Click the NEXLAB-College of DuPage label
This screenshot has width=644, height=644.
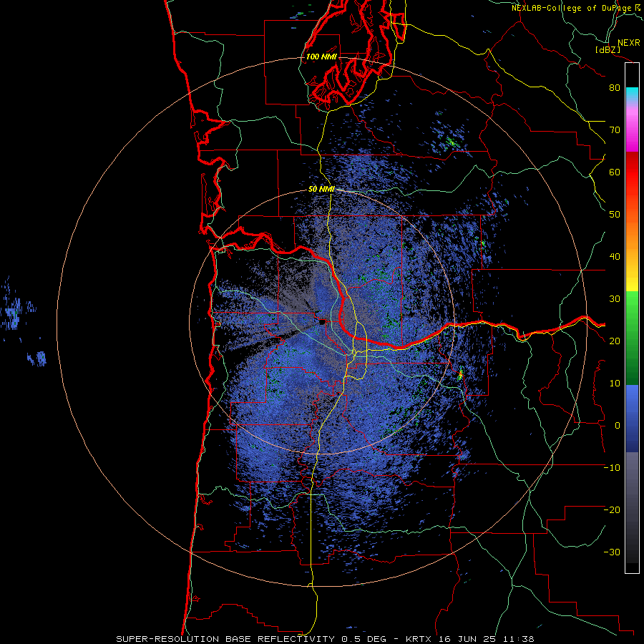[575, 8]
